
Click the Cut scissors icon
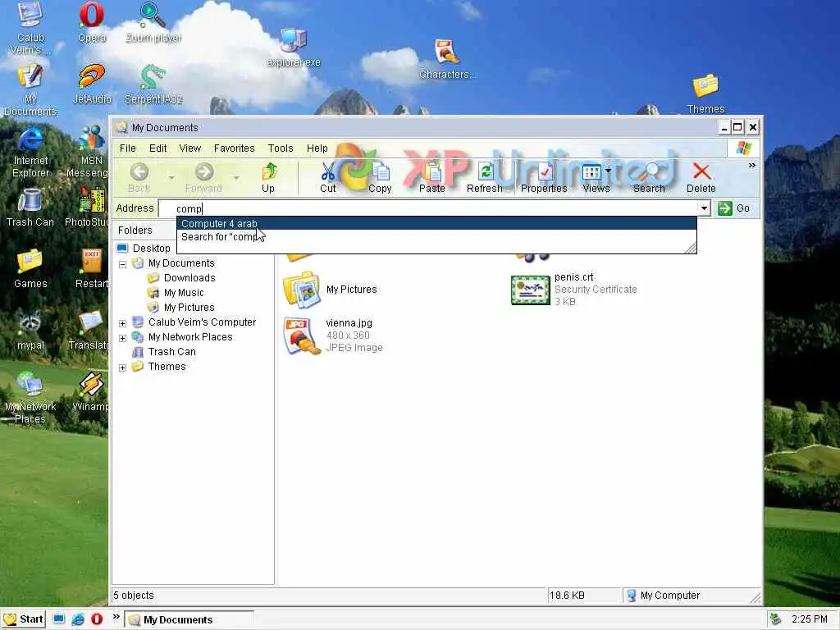click(x=327, y=172)
